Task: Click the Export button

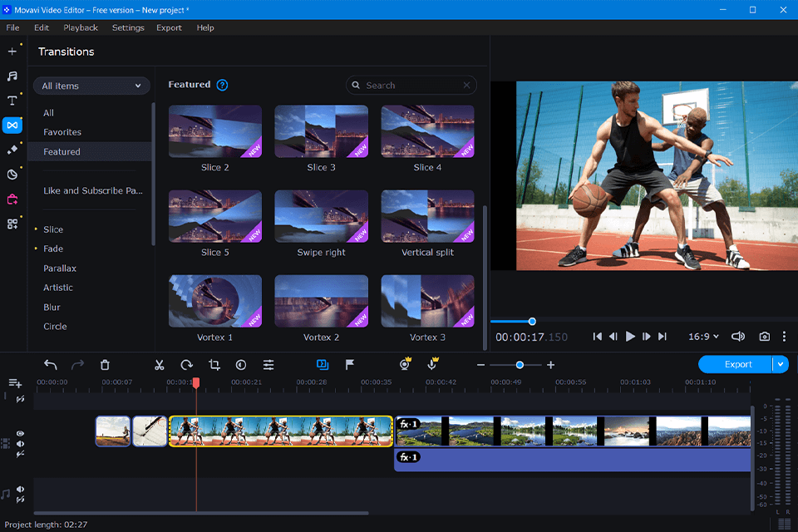Action: point(736,364)
